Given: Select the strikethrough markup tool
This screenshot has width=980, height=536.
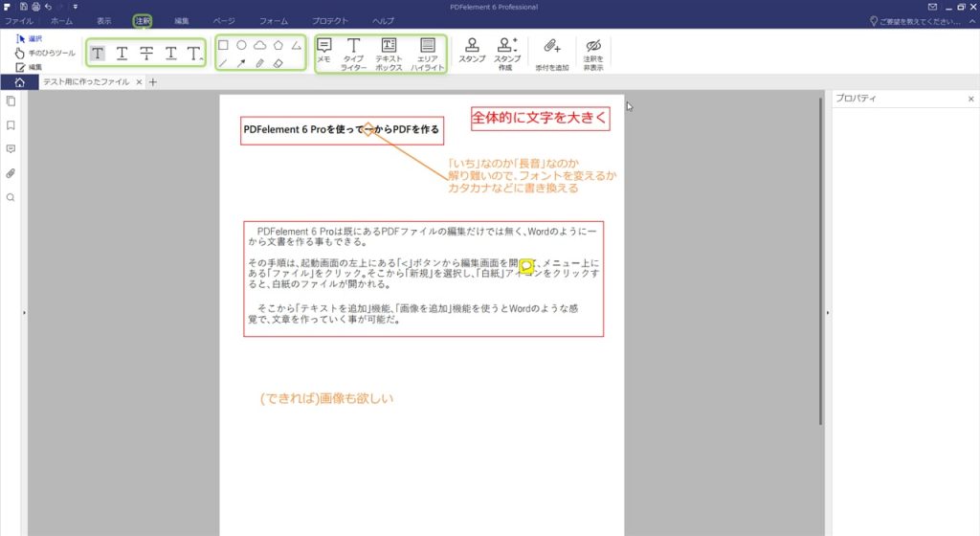Looking at the screenshot, I should (146, 54).
